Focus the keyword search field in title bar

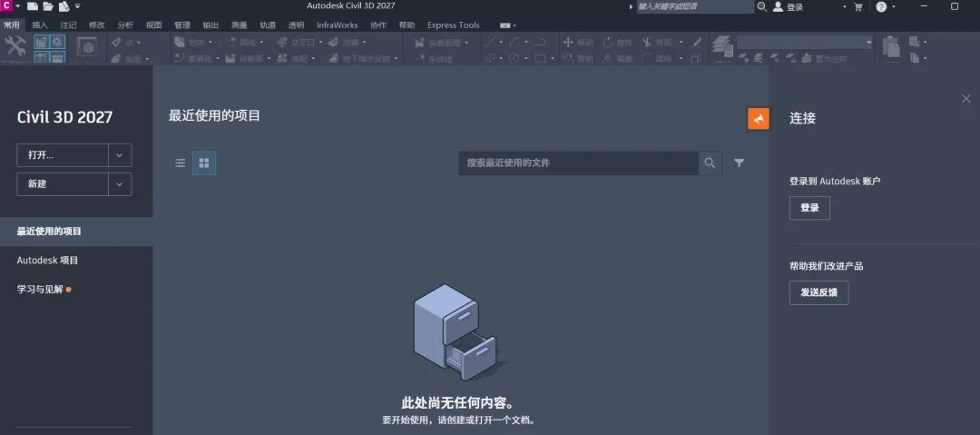[695, 6]
